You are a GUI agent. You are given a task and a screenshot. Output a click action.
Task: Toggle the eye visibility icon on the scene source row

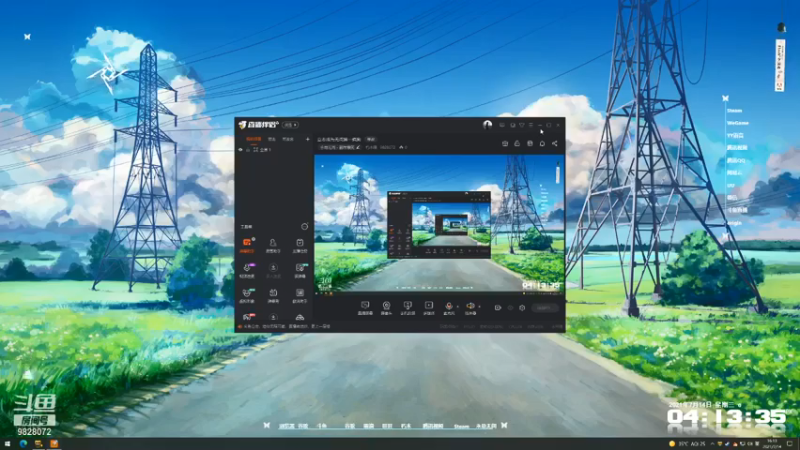click(x=241, y=150)
